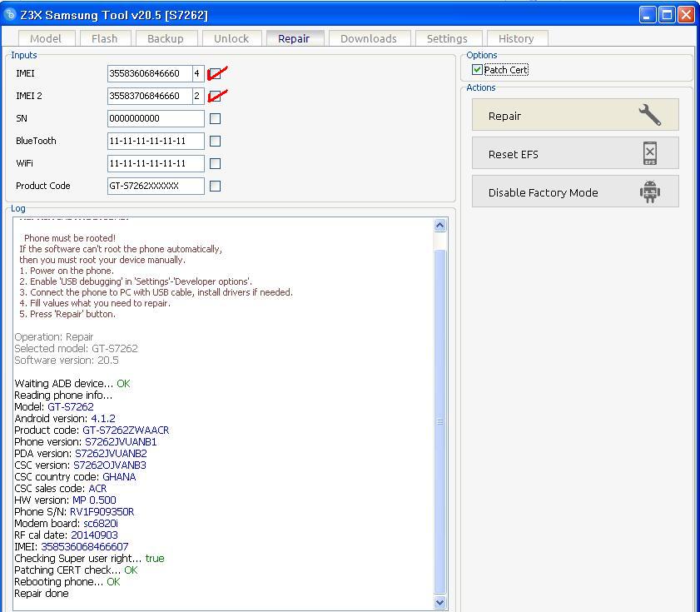Viewport: 700px width, 612px height.
Task: Enable the SN checkbox
Action: [x=216, y=118]
